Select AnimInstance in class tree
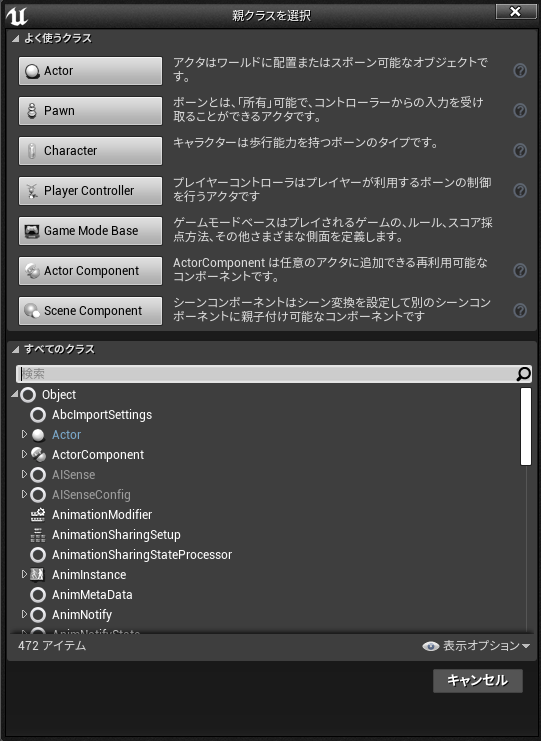 pyautogui.click(x=89, y=575)
